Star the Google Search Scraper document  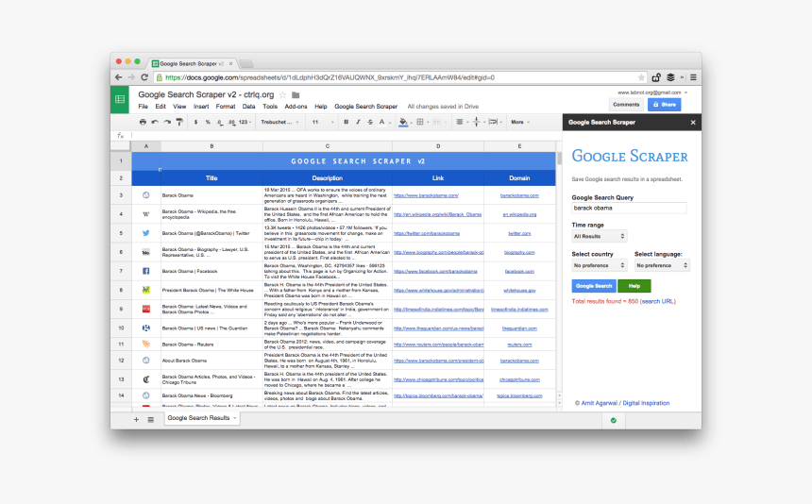click(282, 94)
